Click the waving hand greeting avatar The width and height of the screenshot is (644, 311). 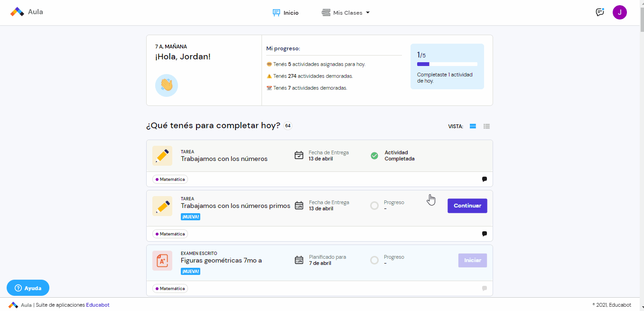[x=167, y=85]
